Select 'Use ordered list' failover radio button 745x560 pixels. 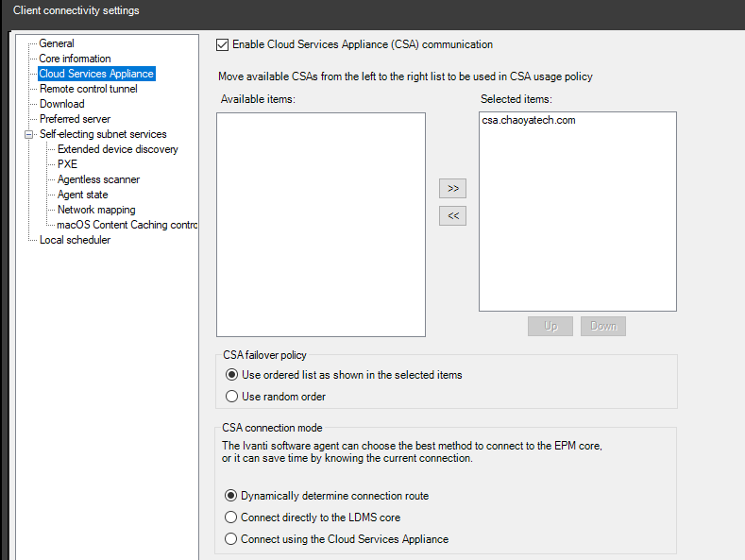pyautogui.click(x=232, y=375)
